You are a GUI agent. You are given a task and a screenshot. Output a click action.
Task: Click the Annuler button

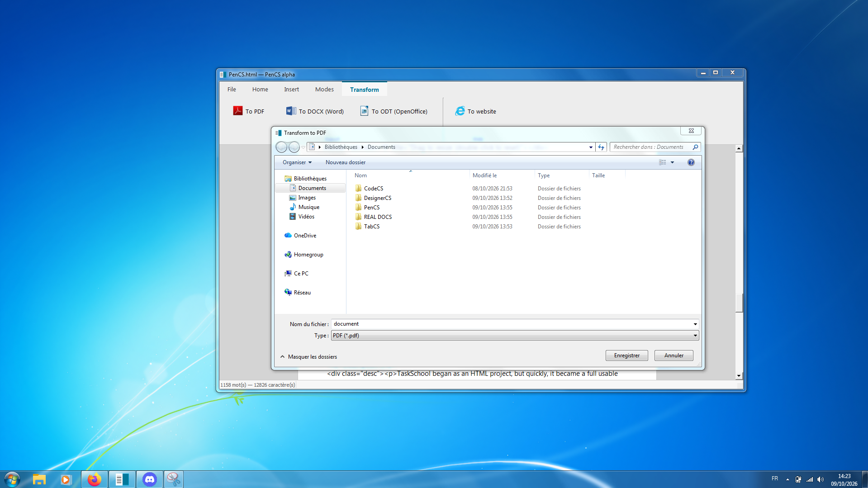[x=674, y=355]
